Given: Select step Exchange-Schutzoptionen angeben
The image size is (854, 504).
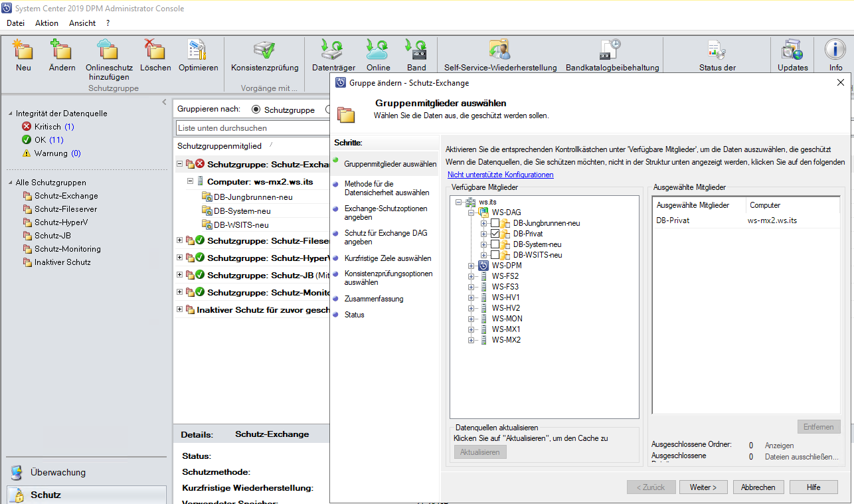Looking at the screenshot, I should pyautogui.click(x=386, y=212).
